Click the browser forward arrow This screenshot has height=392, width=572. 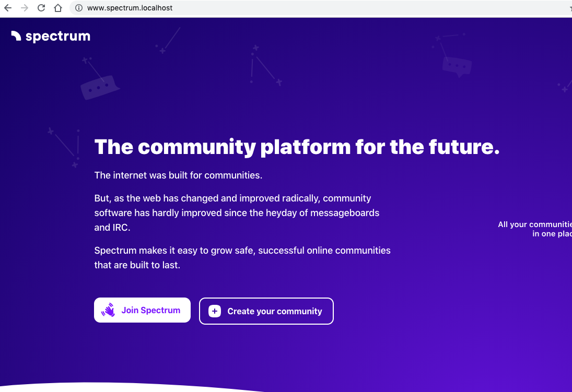coord(25,8)
